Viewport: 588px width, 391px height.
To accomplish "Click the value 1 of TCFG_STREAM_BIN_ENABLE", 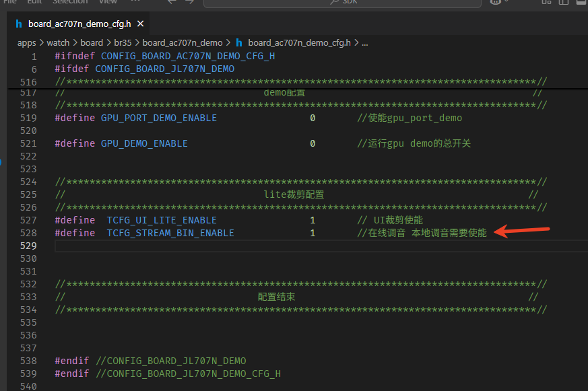I will click(x=313, y=233).
